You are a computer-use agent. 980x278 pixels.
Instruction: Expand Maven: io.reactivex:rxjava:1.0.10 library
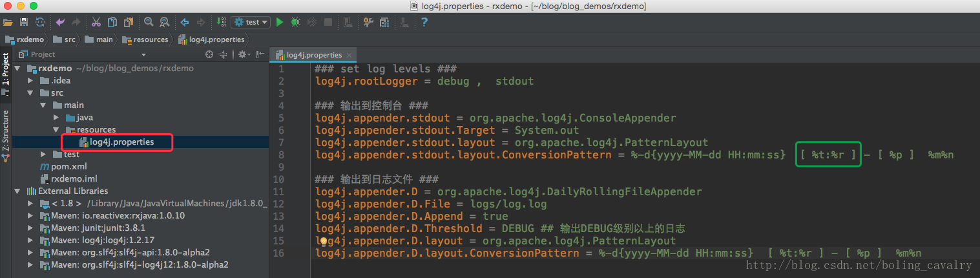pos(30,215)
